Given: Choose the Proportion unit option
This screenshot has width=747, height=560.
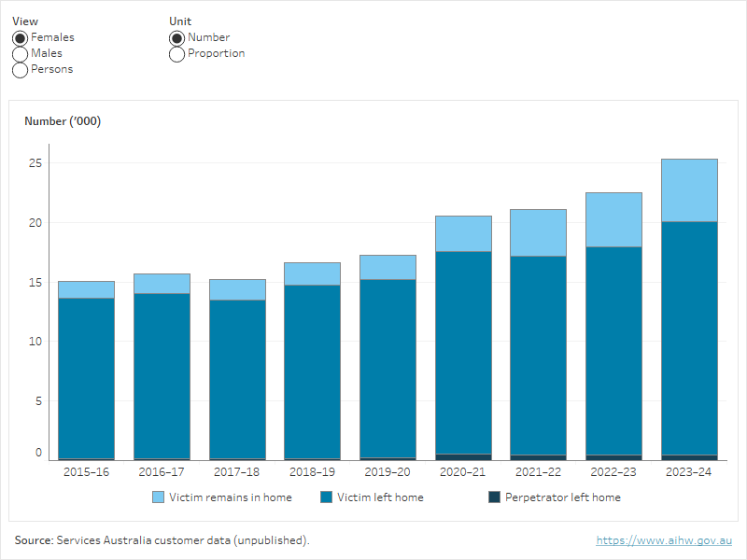Looking at the screenshot, I should 176,53.
